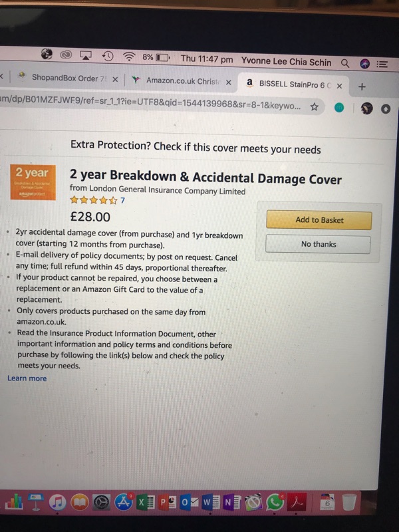Open Adobe Acrobat from the dock

pyautogui.click(x=297, y=503)
